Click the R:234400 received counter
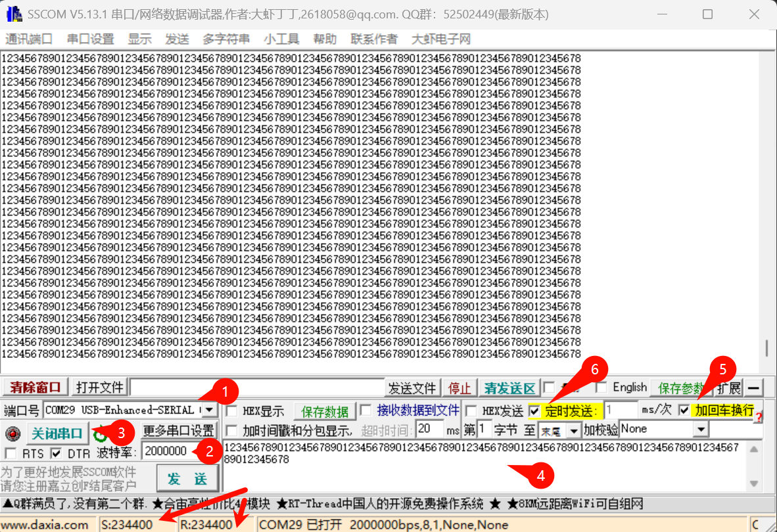Screen dimensions: 777x532 pos(206,525)
